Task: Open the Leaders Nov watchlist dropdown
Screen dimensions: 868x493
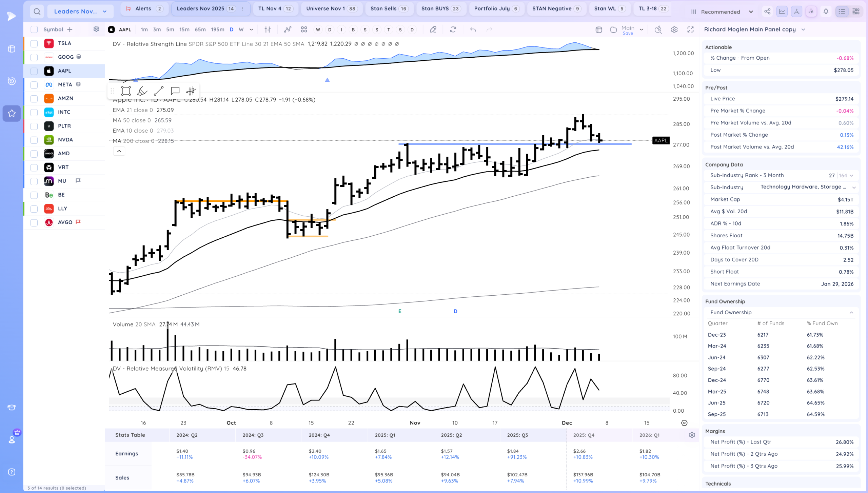Action: (80, 12)
